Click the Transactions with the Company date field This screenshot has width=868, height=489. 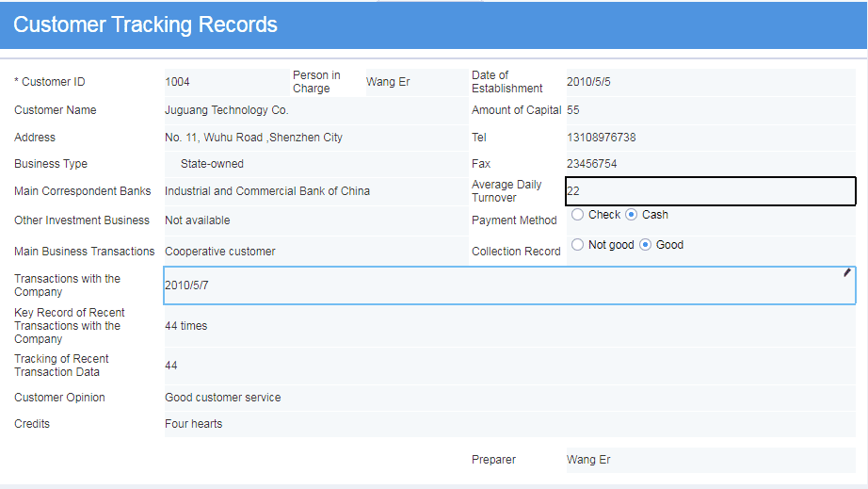[x=509, y=285]
